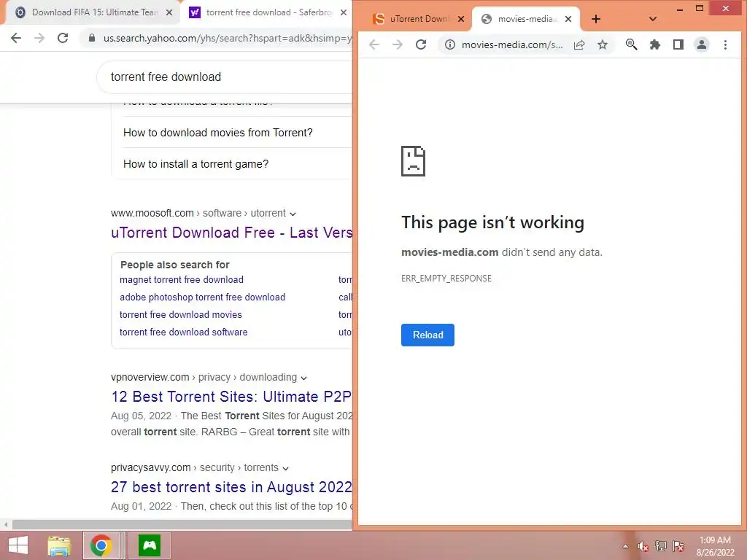747x560 pixels.
Task: Open File Explorer from the taskbar
Action: [x=58, y=545]
